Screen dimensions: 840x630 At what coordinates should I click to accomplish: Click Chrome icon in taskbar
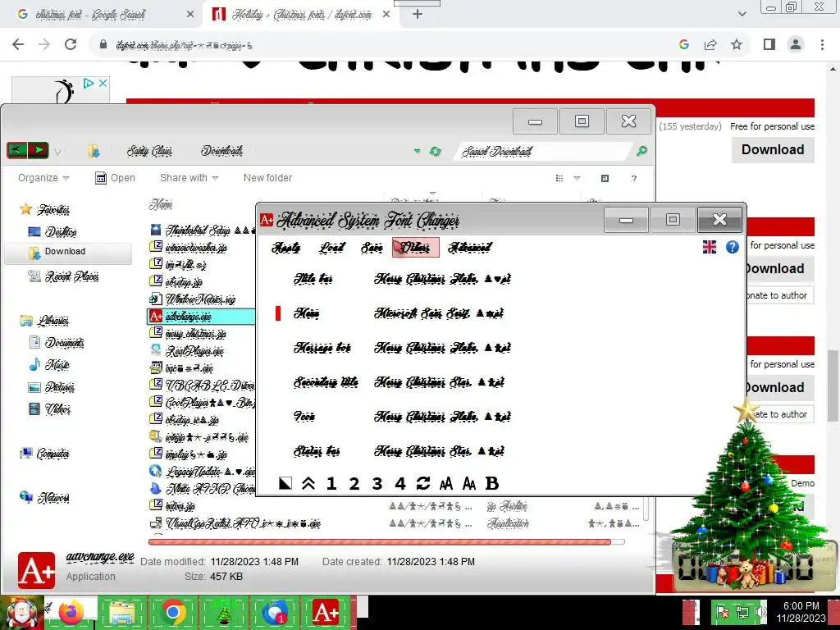[172, 612]
